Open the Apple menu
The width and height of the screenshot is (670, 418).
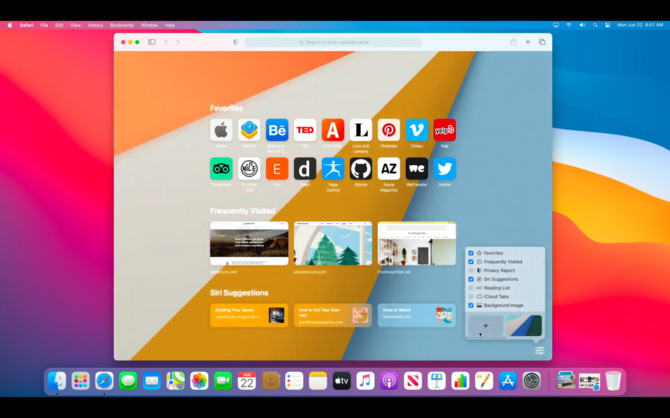[x=9, y=25]
